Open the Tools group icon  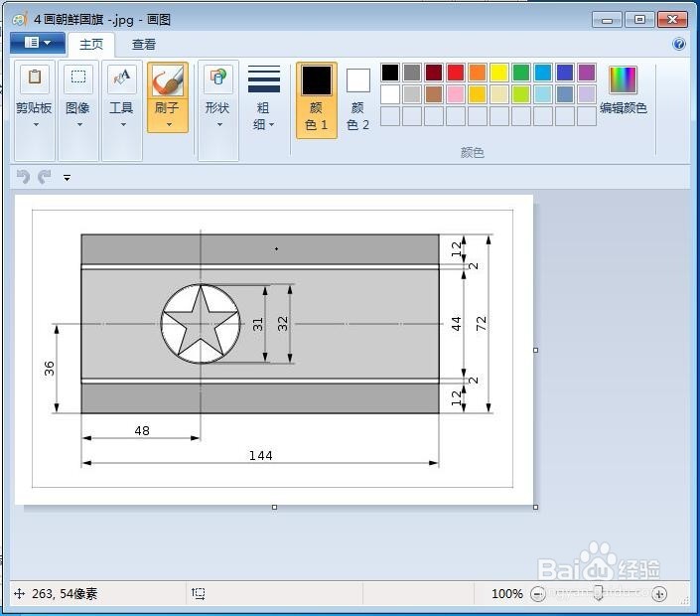pyautogui.click(x=121, y=78)
